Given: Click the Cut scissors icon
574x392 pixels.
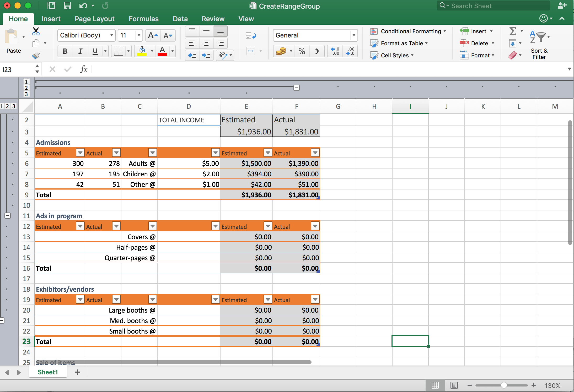Looking at the screenshot, I should pos(36,31).
